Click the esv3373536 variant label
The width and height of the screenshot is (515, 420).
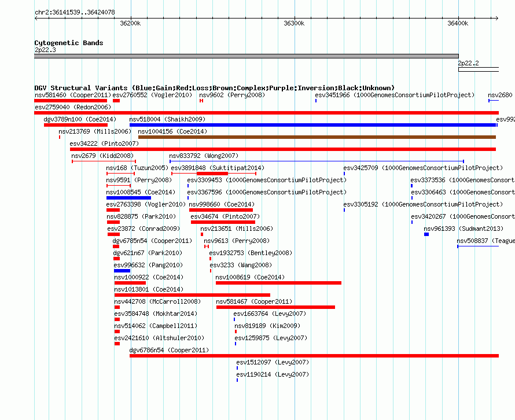point(462,180)
